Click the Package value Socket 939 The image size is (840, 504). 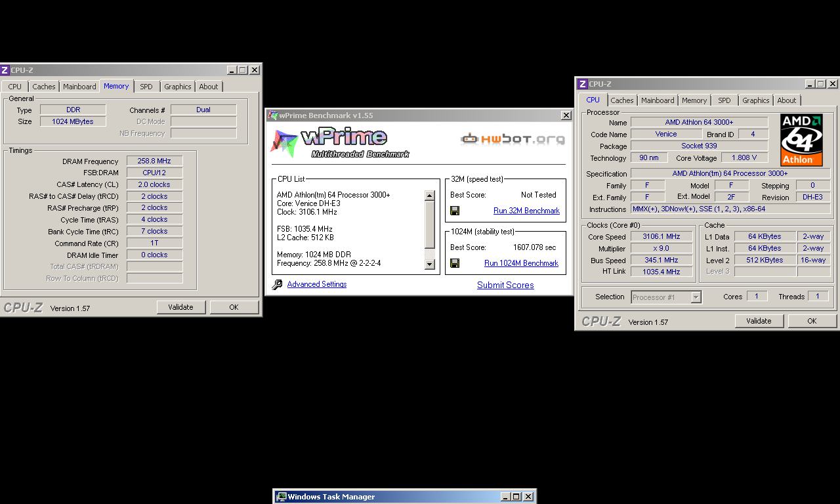699,146
